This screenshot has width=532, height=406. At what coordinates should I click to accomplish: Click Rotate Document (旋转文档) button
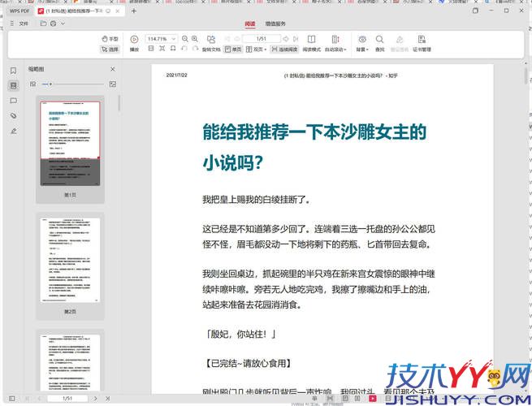click(211, 43)
